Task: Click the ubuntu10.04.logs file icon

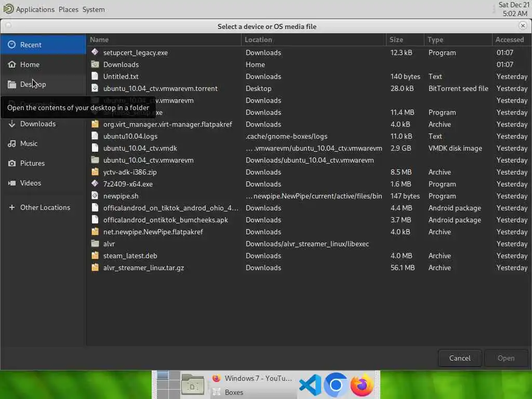Action: (95, 136)
